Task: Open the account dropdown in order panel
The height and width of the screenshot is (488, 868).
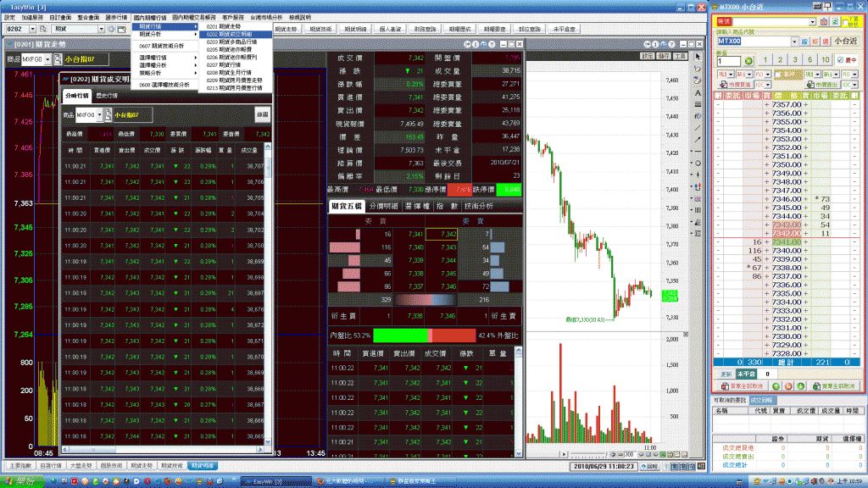Action: 812,21
